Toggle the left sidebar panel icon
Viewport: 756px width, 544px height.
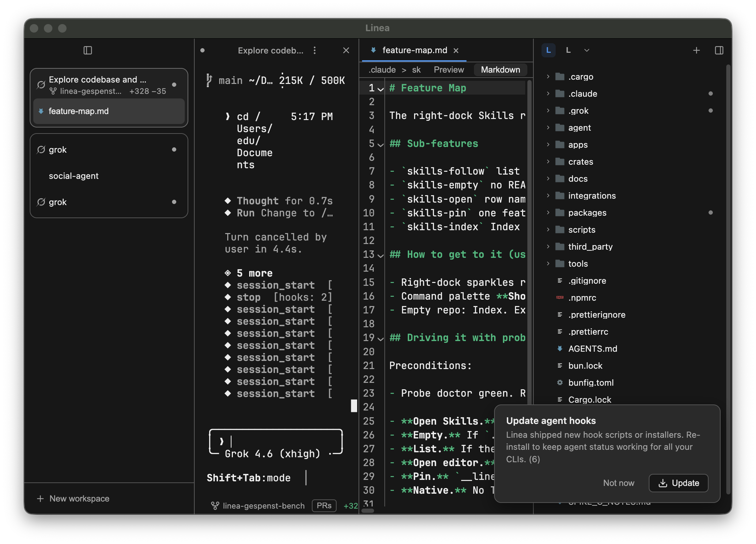click(x=88, y=50)
